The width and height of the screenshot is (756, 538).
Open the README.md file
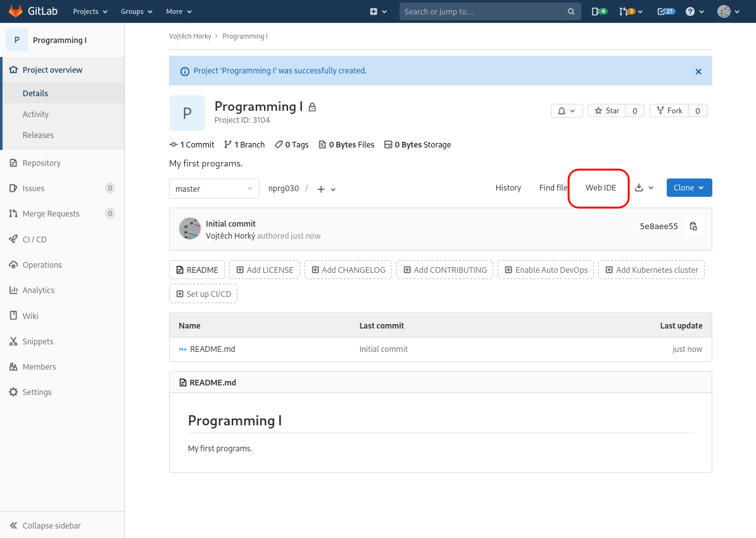pyautogui.click(x=212, y=349)
